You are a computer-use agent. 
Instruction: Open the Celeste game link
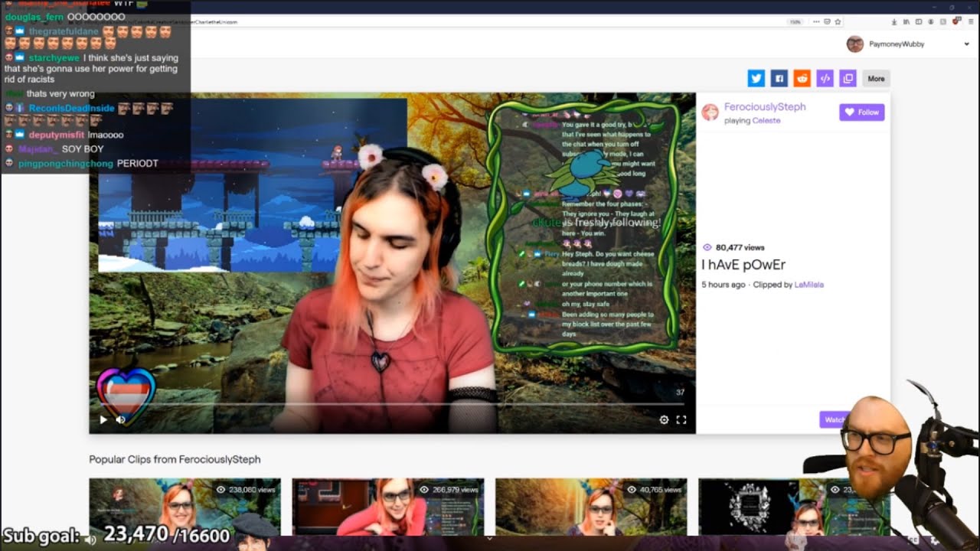(x=766, y=121)
